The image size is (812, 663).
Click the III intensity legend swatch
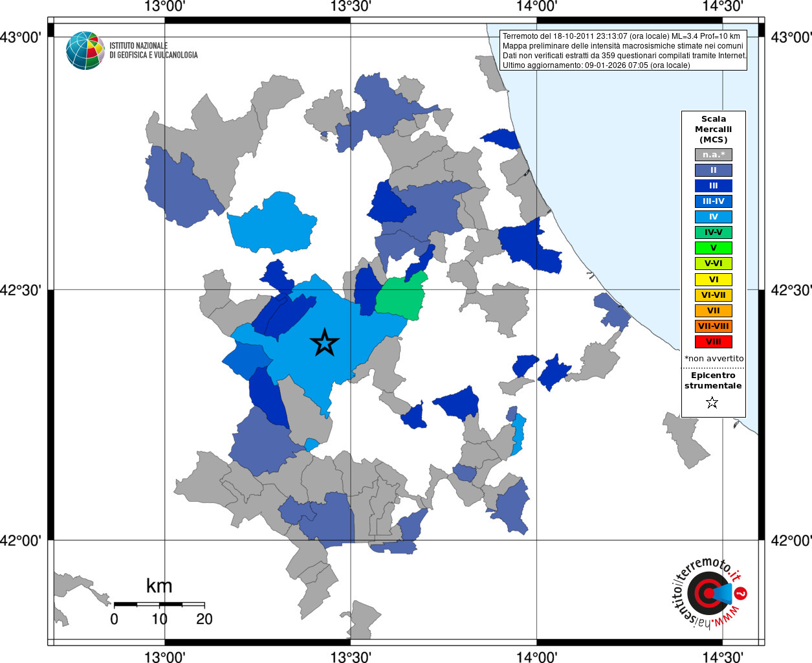click(714, 186)
